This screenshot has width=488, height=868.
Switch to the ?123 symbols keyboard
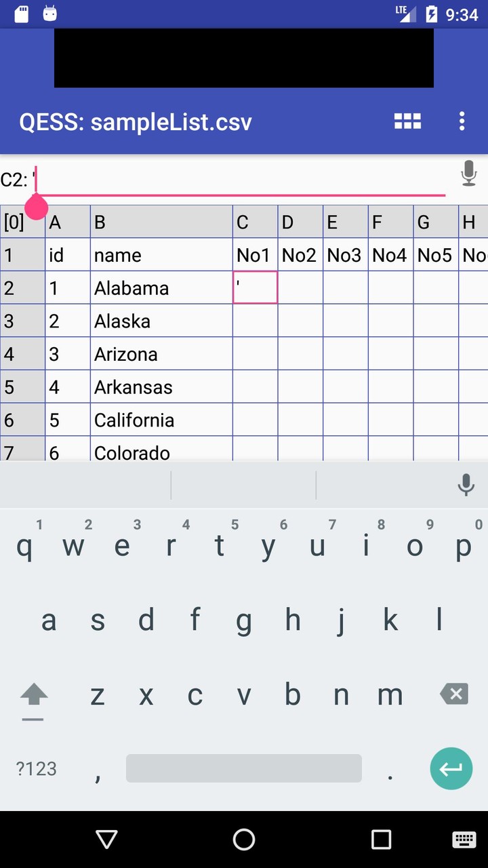37,768
